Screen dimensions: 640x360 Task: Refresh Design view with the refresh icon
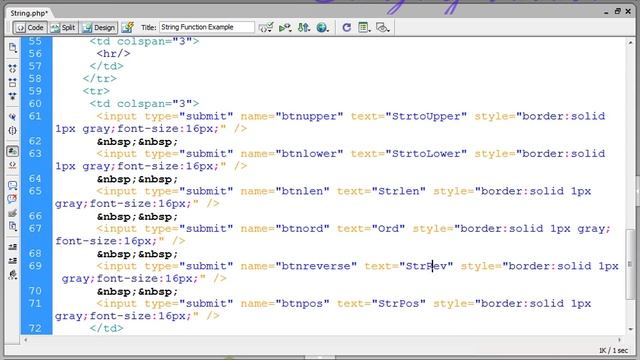tap(347, 27)
